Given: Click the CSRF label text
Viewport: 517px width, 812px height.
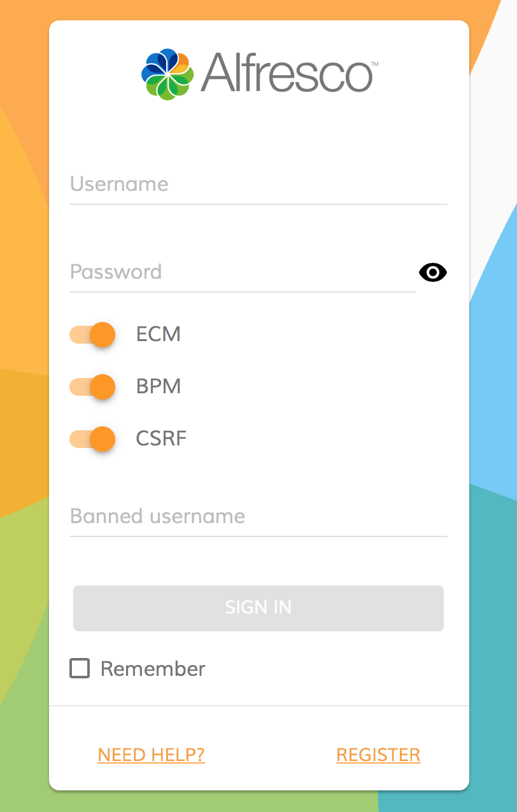Looking at the screenshot, I should point(161,438).
